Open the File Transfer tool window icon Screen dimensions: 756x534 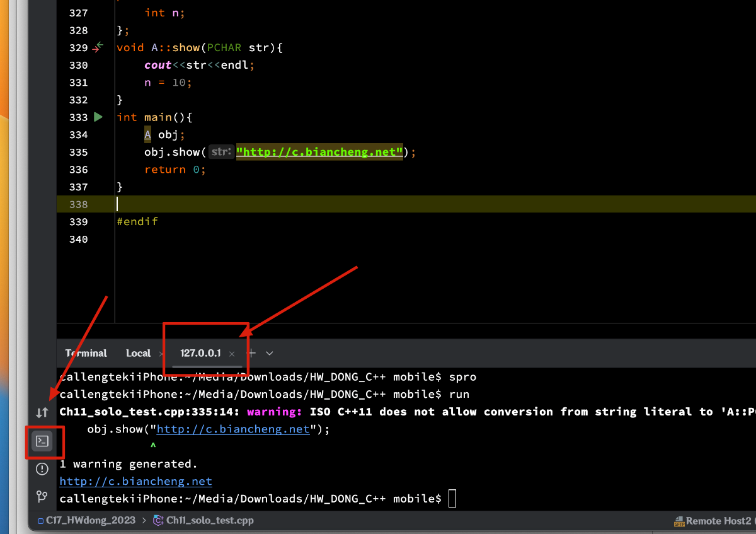click(x=42, y=412)
